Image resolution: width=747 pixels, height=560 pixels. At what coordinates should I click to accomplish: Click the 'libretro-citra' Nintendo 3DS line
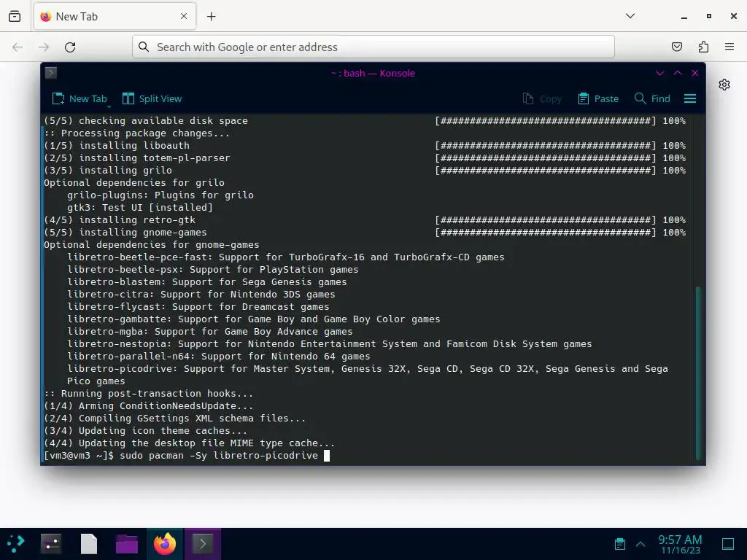[201, 295]
